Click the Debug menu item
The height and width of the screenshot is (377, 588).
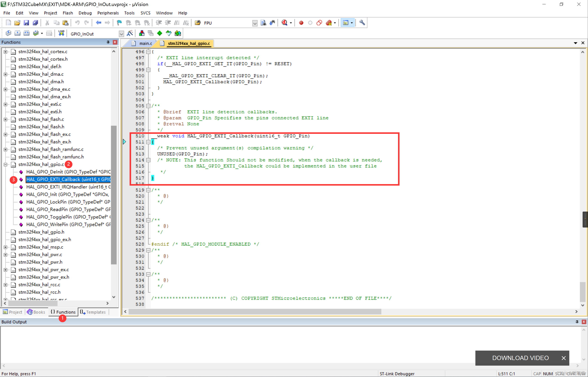pyautogui.click(x=84, y=13)
